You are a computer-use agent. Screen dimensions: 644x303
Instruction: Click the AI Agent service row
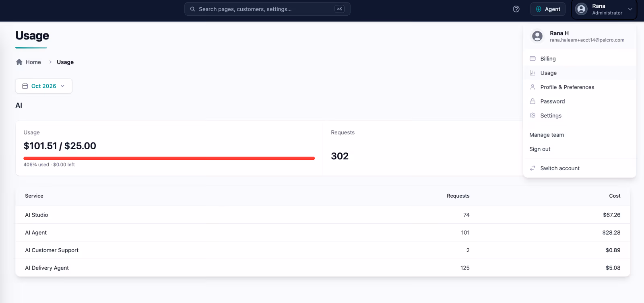tap(322, 233)
